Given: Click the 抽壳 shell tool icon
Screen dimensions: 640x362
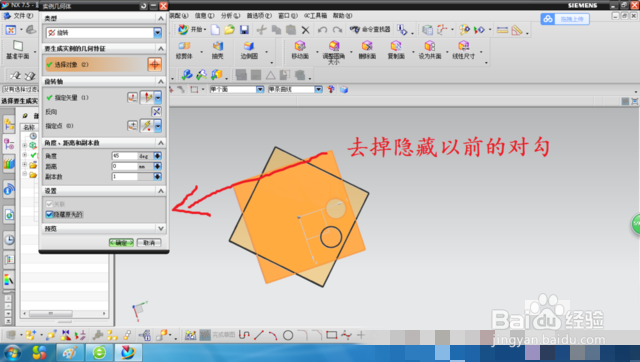Looking at the screenshot, I should pos(218,50).
